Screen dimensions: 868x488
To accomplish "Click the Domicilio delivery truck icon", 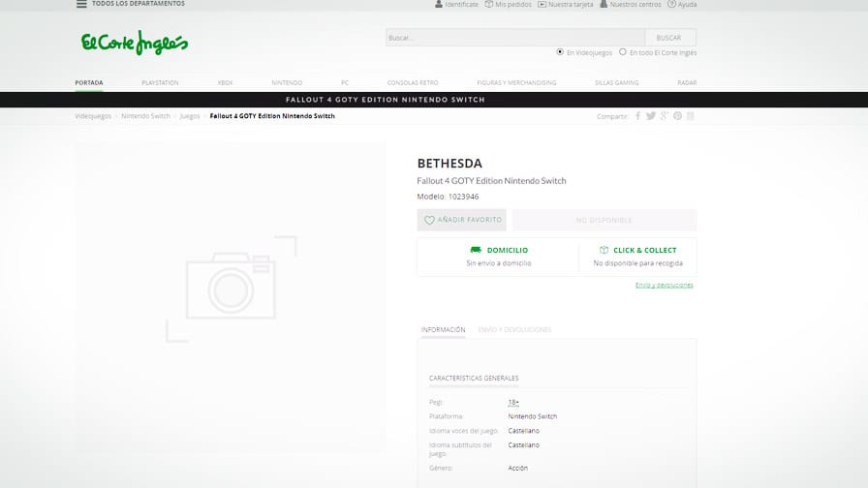I will click(x=476, y=250).
